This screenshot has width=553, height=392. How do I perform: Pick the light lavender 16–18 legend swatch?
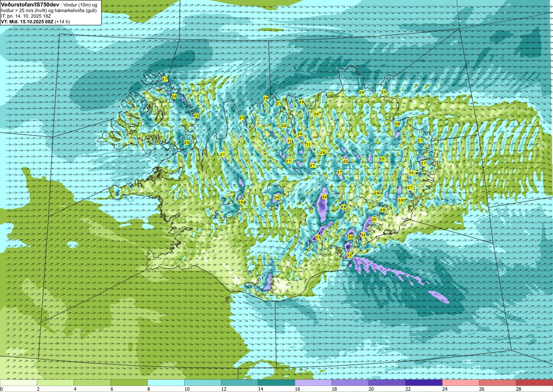click(x=313, y=383)
